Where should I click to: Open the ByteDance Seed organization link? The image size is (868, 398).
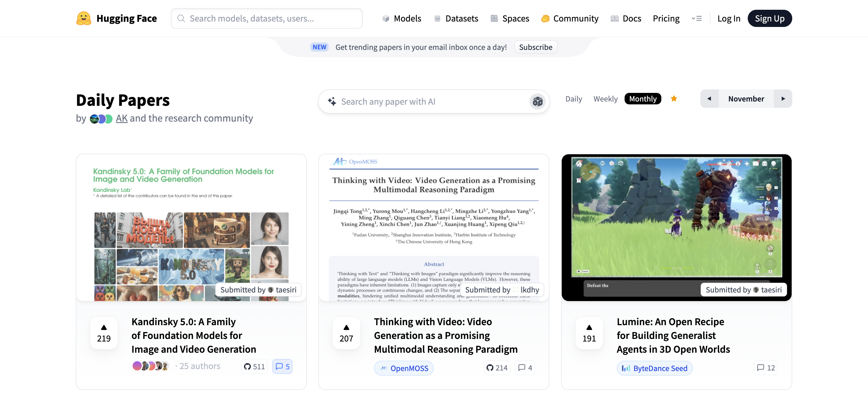(654, 368)
